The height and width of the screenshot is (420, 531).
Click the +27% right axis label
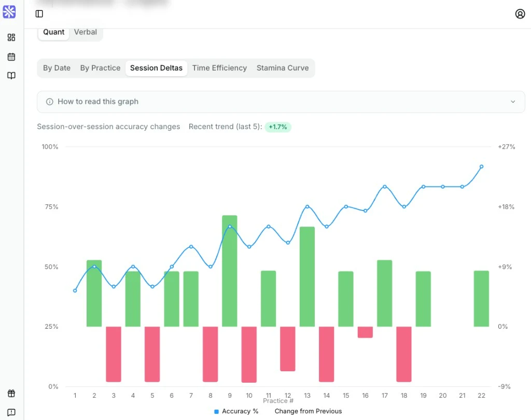[506, 147]
